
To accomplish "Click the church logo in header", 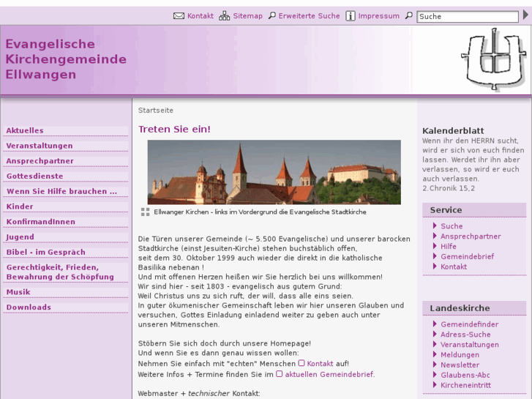I will (494, 60).
